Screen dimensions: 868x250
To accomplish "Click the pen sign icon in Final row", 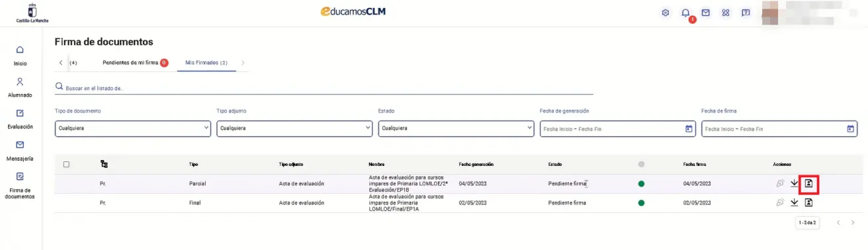I will pyautogui.click(x=780, y=202).
